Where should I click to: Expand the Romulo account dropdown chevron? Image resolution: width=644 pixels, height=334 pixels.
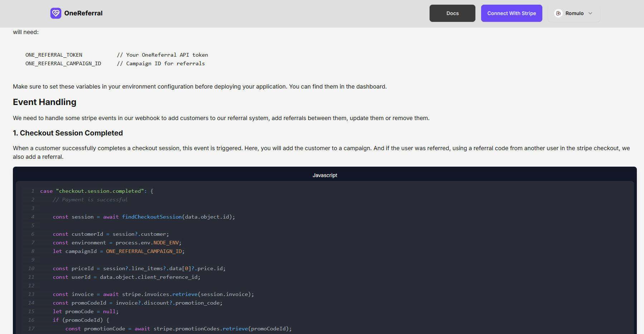click(590, 13)
